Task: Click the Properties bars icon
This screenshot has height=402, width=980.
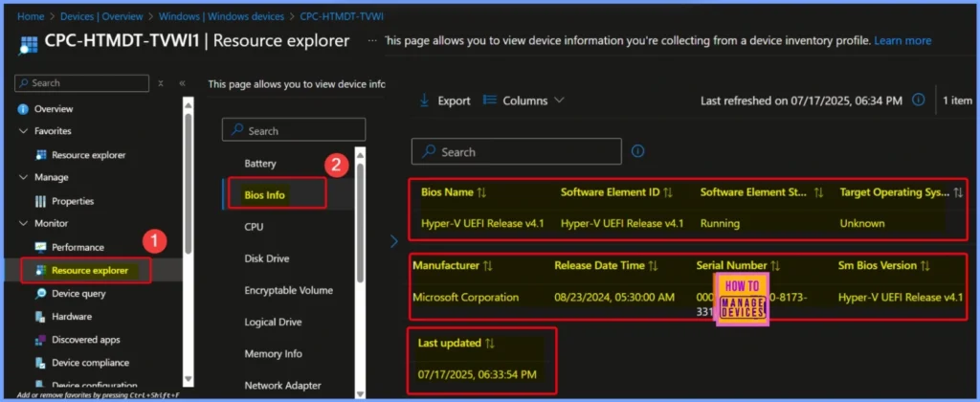Action: 41,201
